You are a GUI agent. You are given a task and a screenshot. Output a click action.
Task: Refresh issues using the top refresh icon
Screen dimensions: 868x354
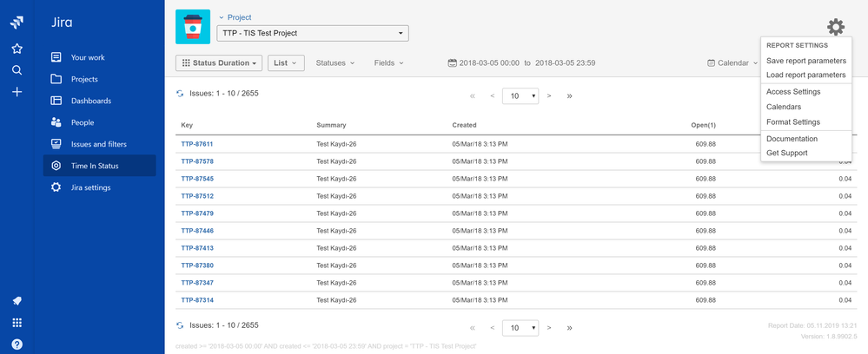click(x=180, y=94)
